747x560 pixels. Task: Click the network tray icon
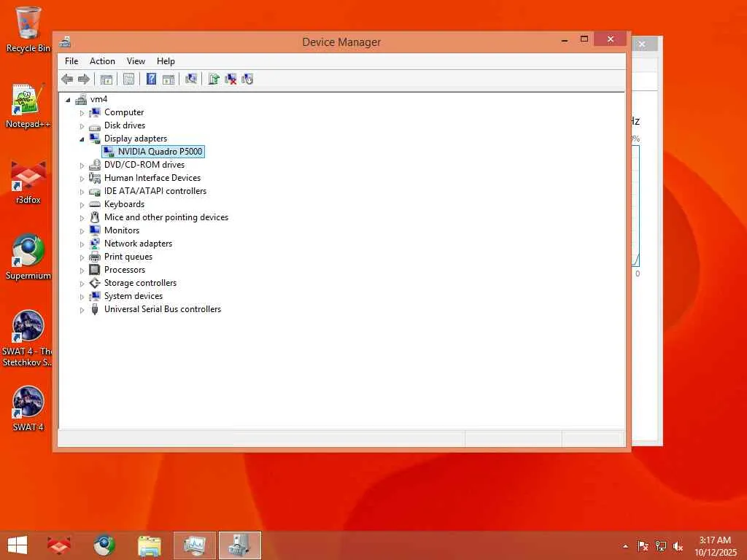(660, 546)
